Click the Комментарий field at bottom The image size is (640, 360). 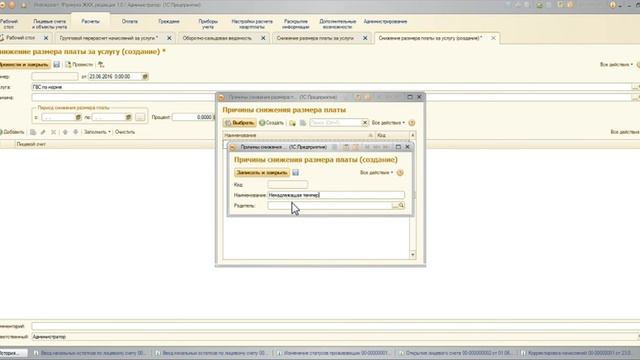[x=336, y=326]
